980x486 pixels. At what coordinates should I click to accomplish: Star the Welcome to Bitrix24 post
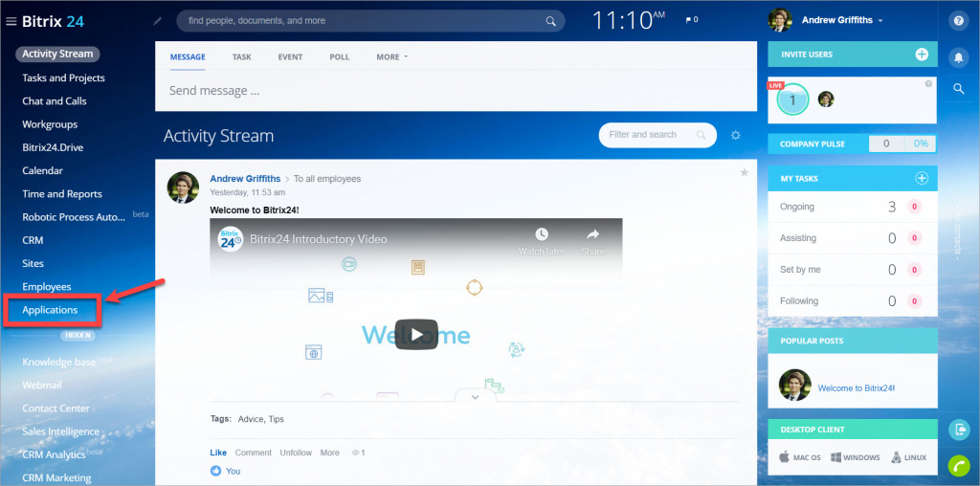point(744,172)
